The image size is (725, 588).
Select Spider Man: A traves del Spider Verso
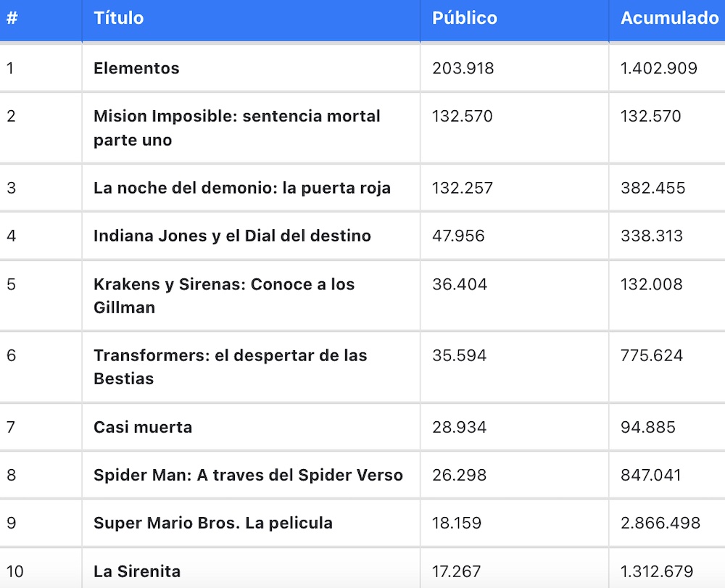(x=248, y=475)
